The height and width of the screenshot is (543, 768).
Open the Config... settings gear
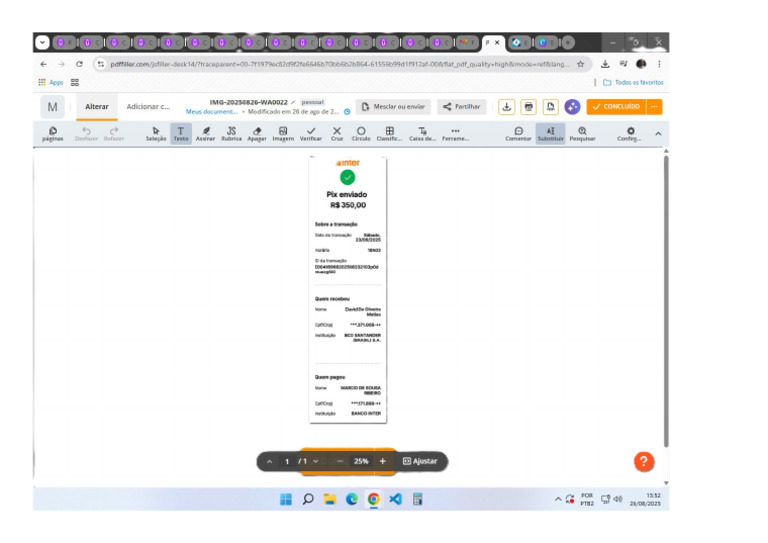coord(630,134)
